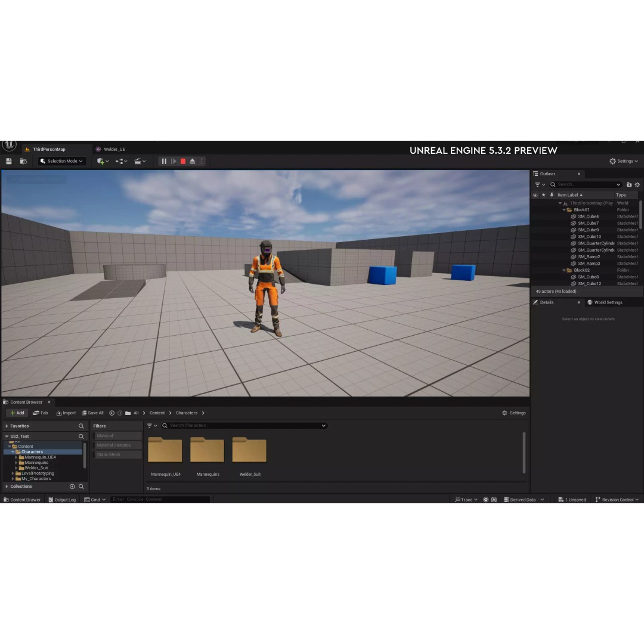This screenshot has width=644, height=644.
Task: Collapse the Block01 folder in Outliner
Action: click(x=564, y=210)
